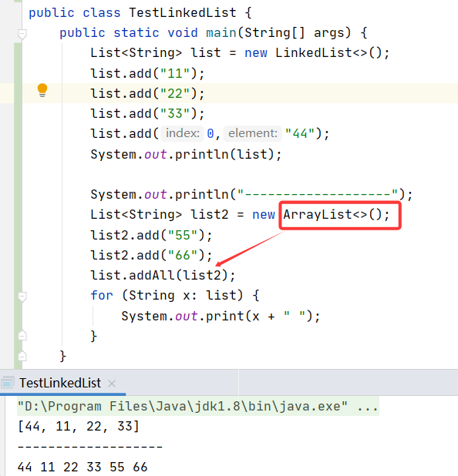Click the "44" string literal
458x476 pixels.
coord(300,133)
